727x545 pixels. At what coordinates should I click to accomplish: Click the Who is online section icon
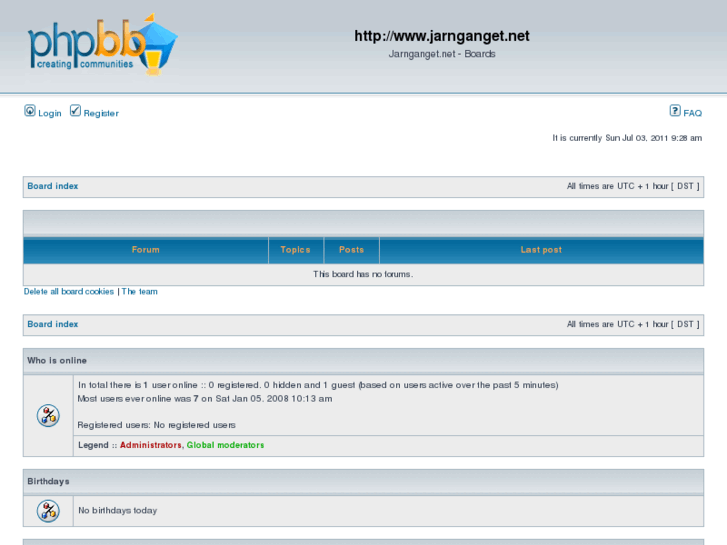click(48, 416)
